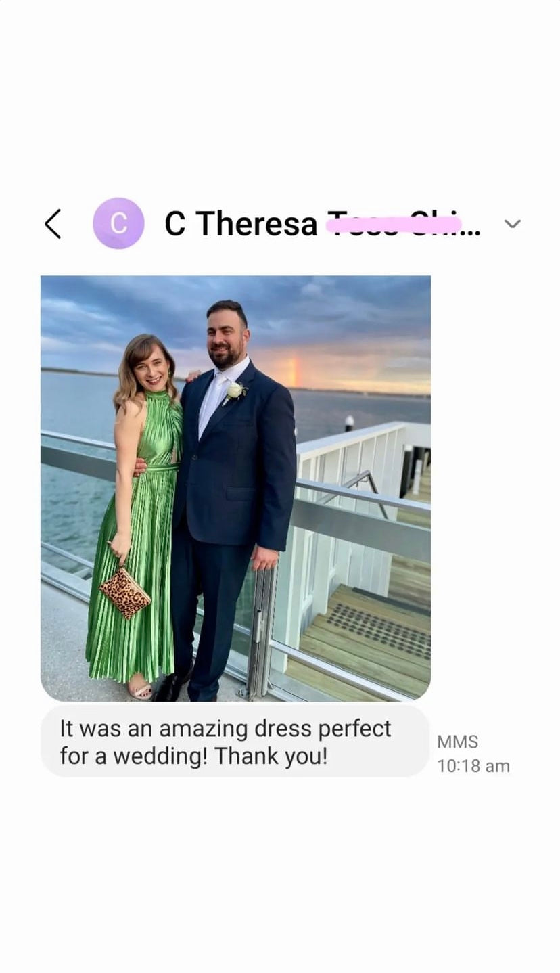
Task: Open the wedding photo attachment
Action: tap(235, 488)
